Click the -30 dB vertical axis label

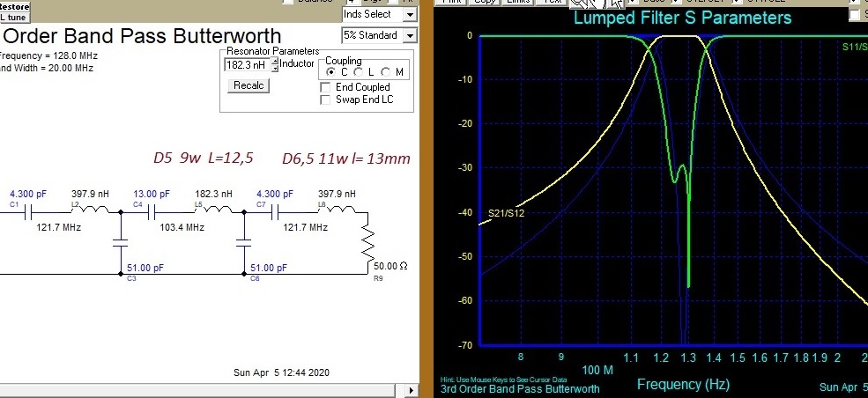point(465,167)
